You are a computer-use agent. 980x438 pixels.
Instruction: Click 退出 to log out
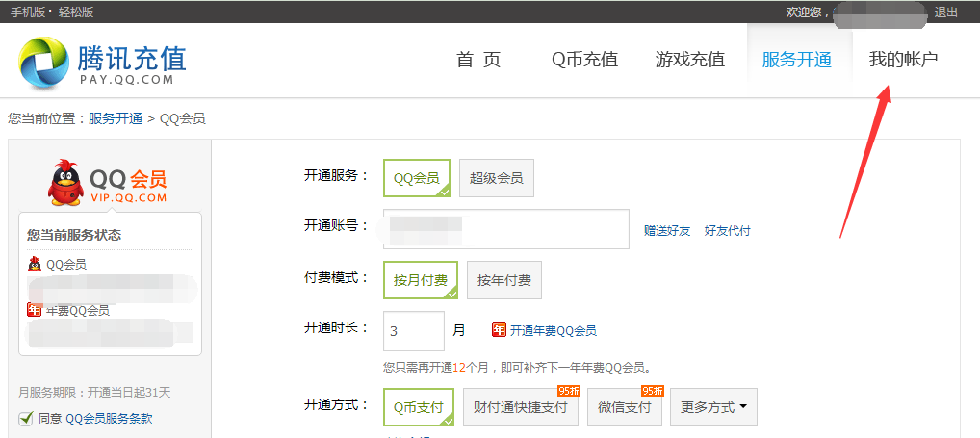945,13
